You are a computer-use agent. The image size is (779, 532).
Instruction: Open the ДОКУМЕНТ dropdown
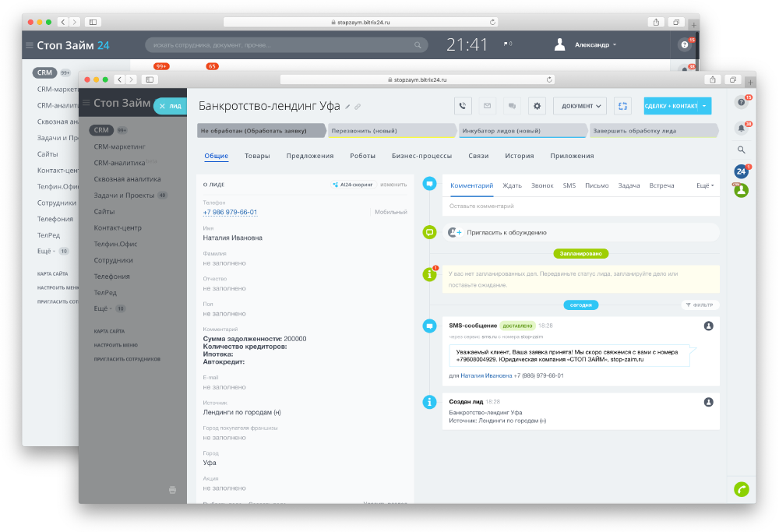pos(581,106)
